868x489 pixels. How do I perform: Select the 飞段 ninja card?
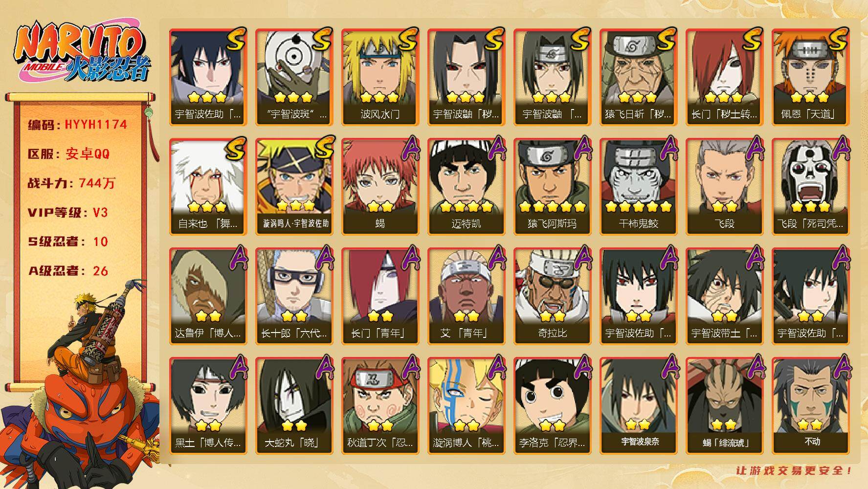pyautogui.click(x=724, y=187)
